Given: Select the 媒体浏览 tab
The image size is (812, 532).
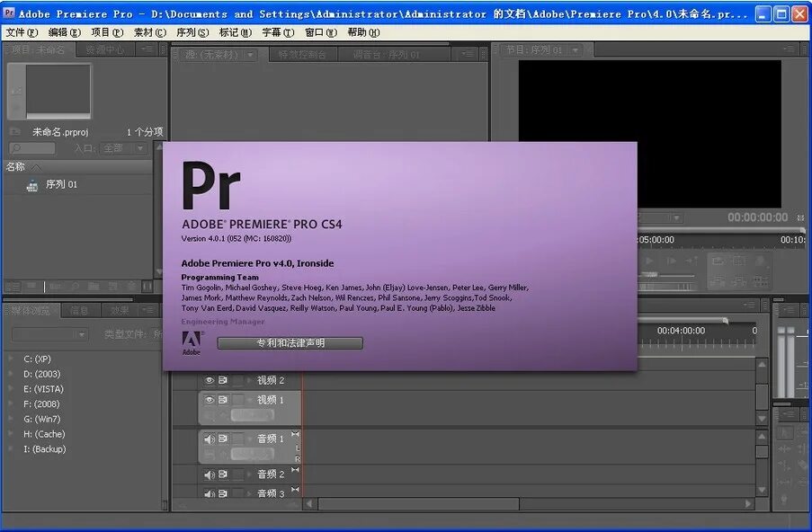Looking at the screenshot, I should click(x=31, y=311).
